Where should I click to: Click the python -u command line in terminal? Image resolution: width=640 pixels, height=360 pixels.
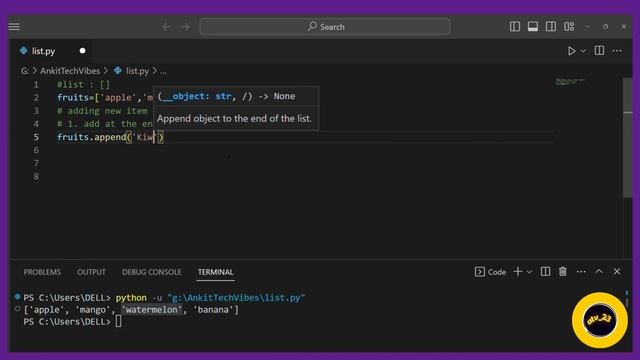(x=210, y=298)
